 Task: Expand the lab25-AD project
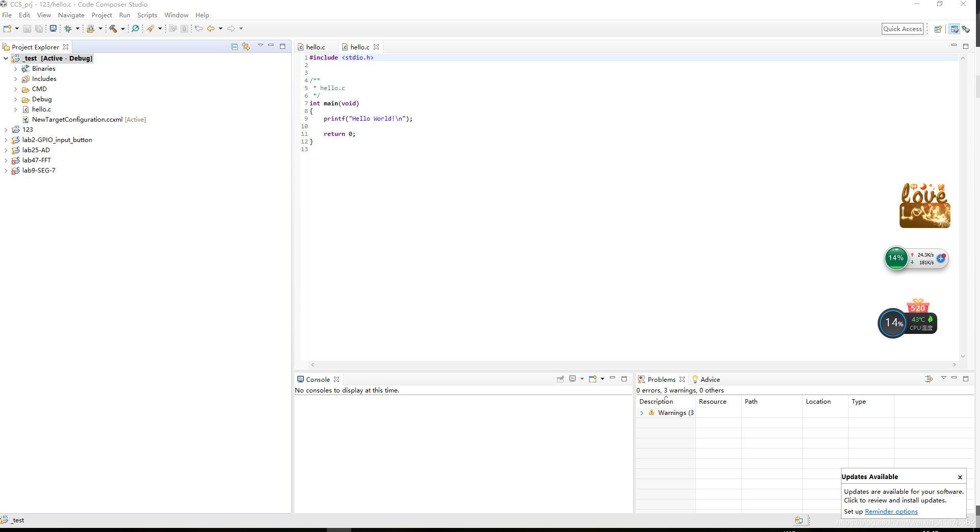point(6,150)
